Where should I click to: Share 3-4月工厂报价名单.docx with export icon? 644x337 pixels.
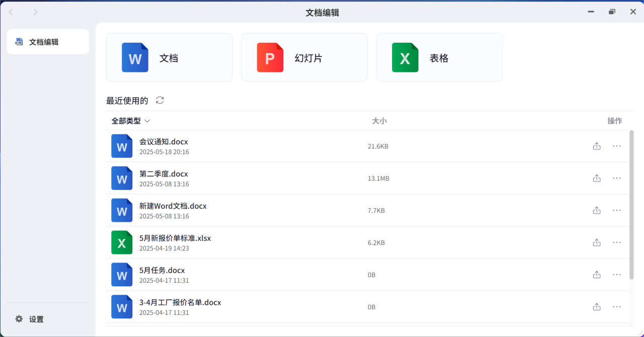pyautogui.click(x=597, y=307)
